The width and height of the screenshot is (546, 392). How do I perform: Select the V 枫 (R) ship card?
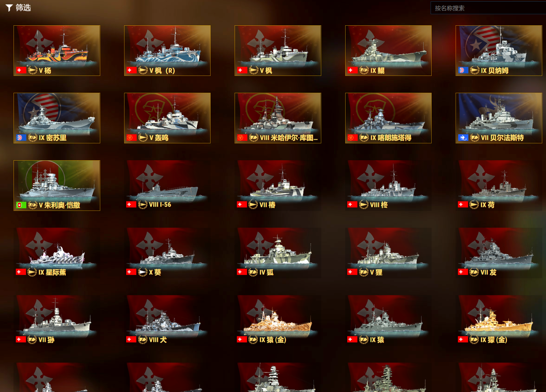(167, 51)
